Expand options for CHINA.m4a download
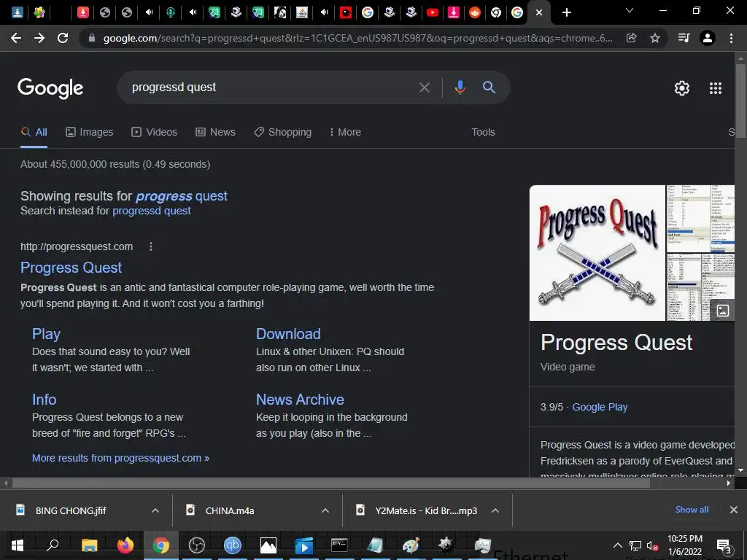Screen dimensions: 747x560 click(325, 510)
